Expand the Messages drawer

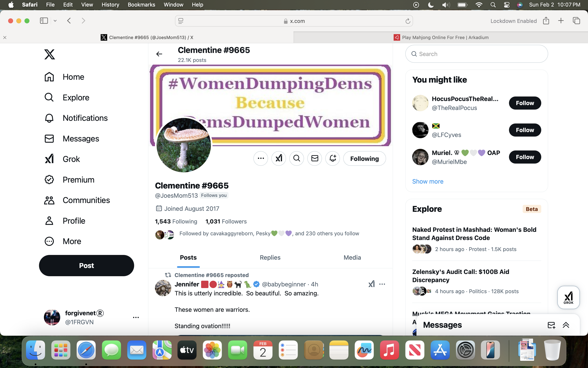[x=566, y=325]
